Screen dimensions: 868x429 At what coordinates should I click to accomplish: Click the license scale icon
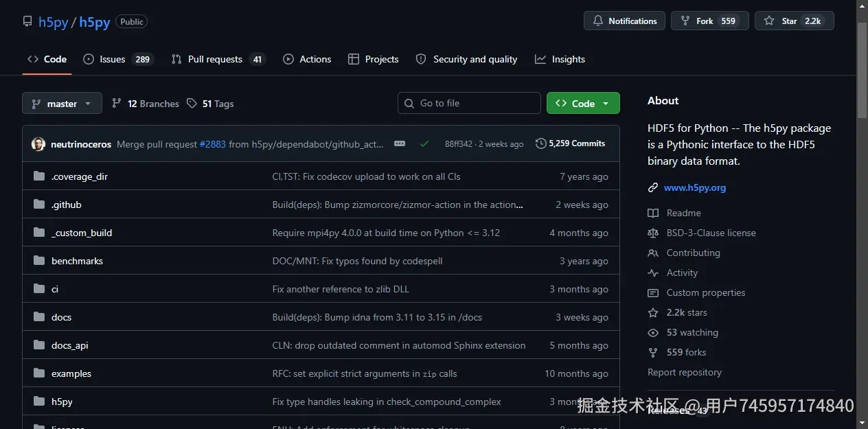[x=653, y=233]
